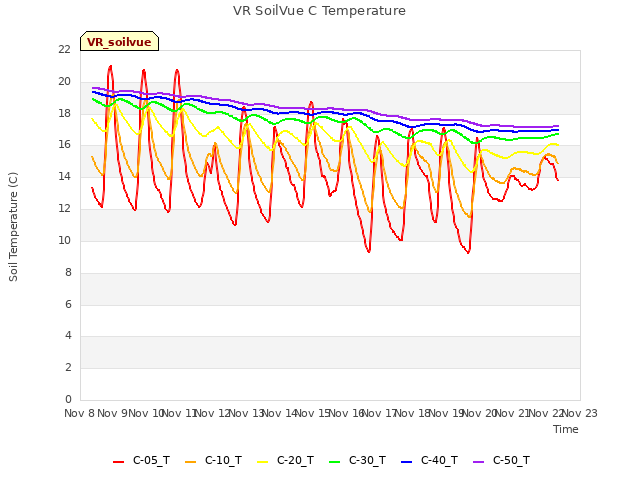Screen dimensions: 640x480
Task: Click the C-30_T legend label
Action: tap(367, 461)
